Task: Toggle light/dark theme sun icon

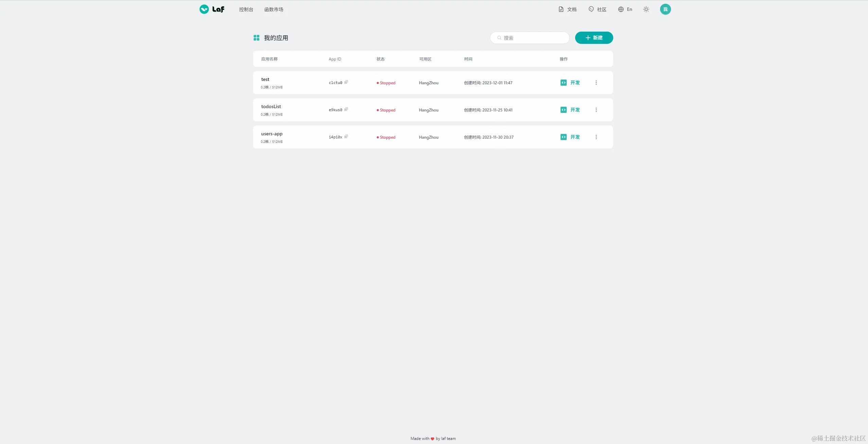Action: 646,9
